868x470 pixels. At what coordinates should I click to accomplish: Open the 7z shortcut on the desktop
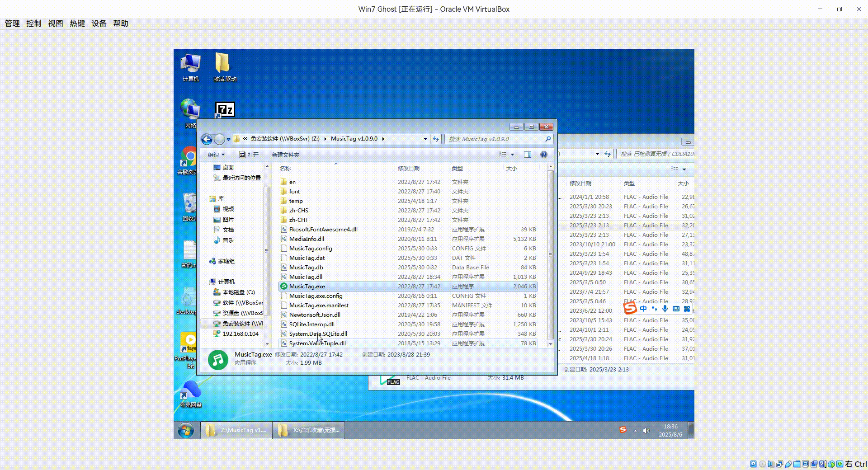pyautogui.click(x=225, y=109)
